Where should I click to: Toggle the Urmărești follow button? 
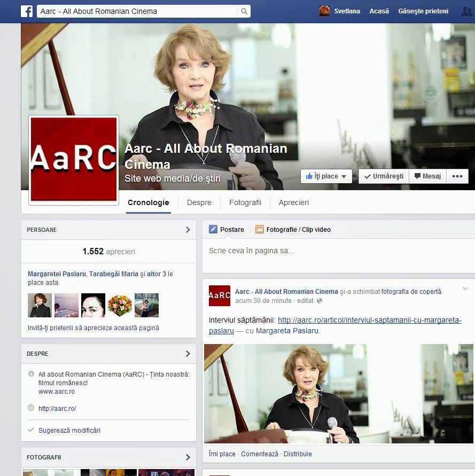384,176
